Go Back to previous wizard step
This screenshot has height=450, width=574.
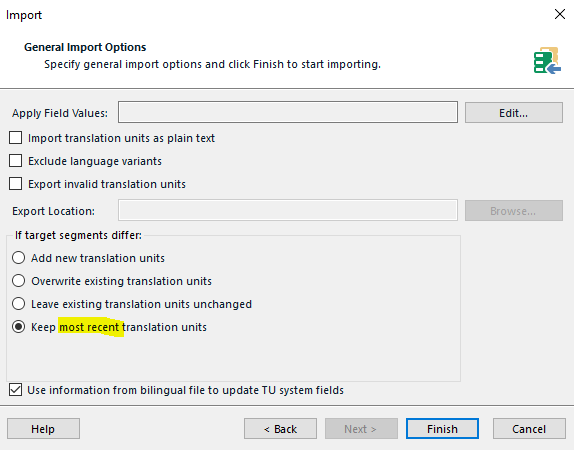pos(280,428)
